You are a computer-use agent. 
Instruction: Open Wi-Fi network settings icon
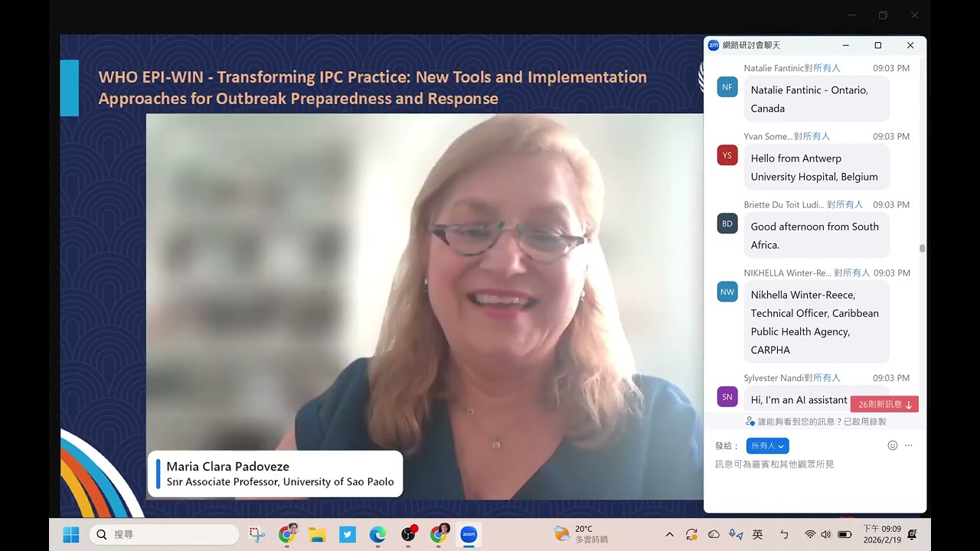pos(810,534)
